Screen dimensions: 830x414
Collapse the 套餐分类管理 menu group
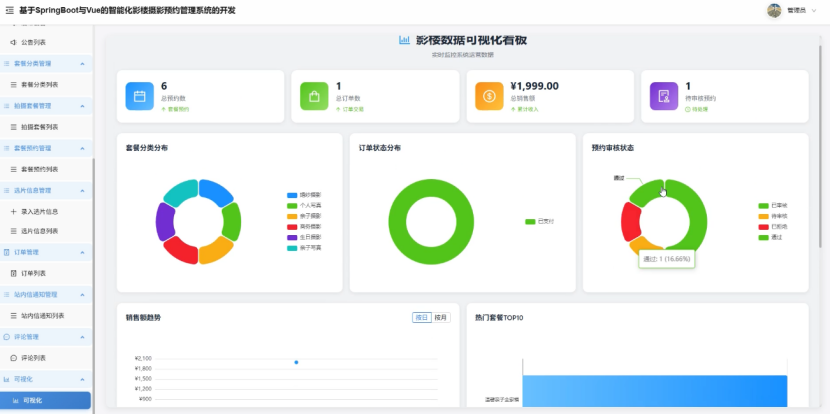click(x=82, y=64)
